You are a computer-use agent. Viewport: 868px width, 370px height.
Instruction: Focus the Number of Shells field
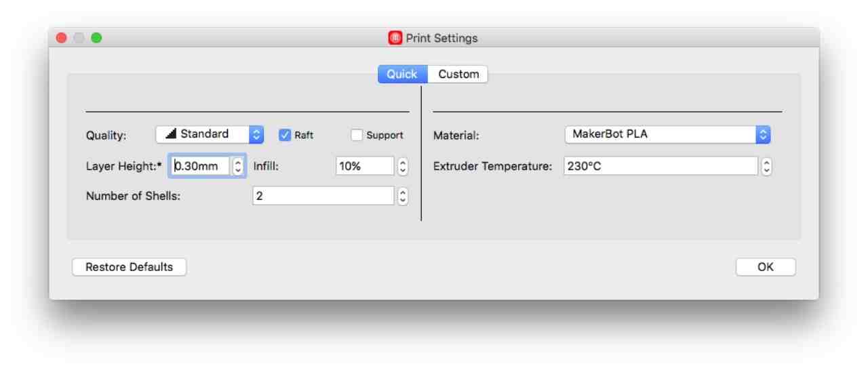click(x=323, y=197)
